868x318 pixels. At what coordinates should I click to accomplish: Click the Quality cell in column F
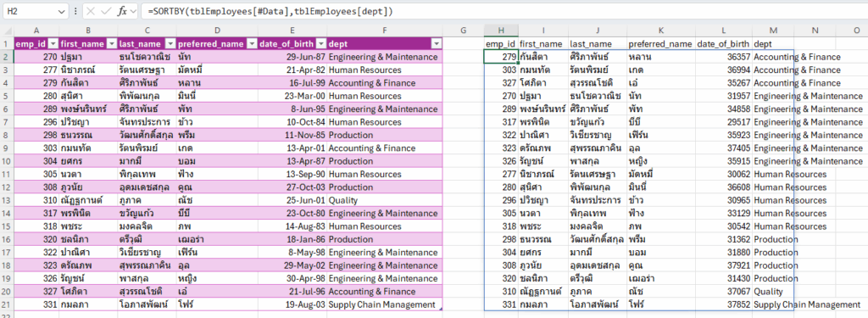pos(385,200)
